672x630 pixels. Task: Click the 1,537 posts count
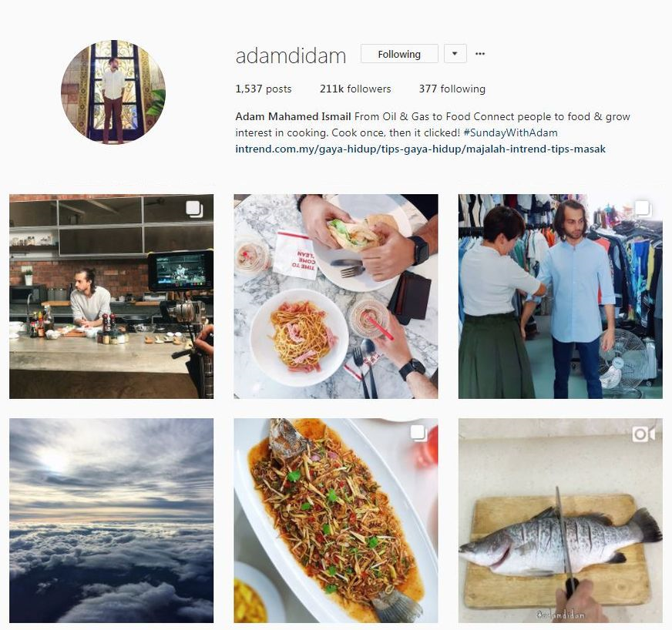click(x=263, y=89)
